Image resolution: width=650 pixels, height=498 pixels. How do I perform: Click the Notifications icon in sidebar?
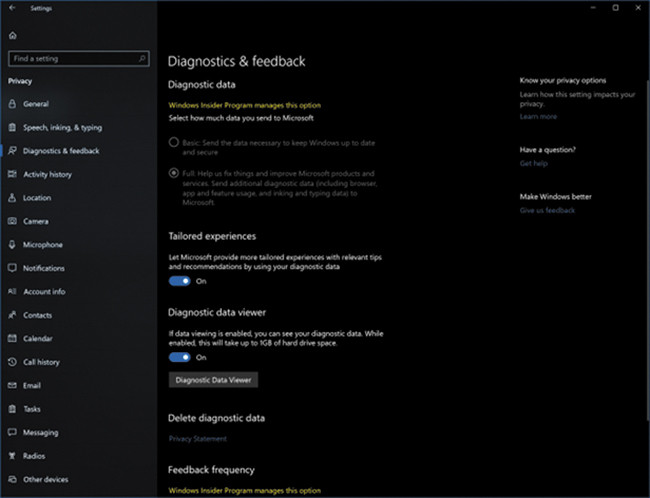pos(12,268)
